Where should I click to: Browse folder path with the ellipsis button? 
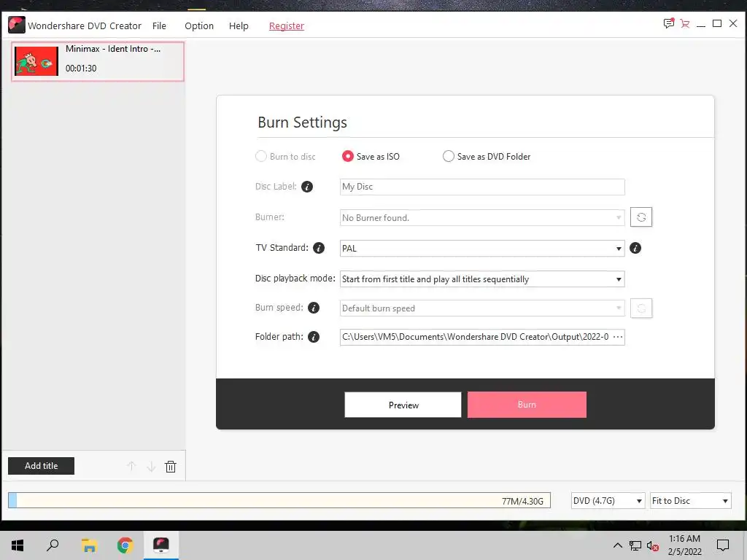point(618,337)
